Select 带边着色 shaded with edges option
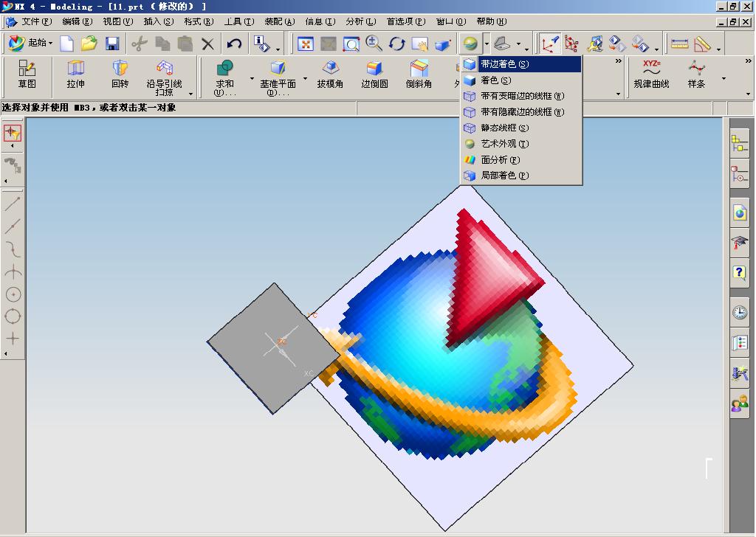The width and height of the screenshot is (756, 537). (x=521, y=64)
